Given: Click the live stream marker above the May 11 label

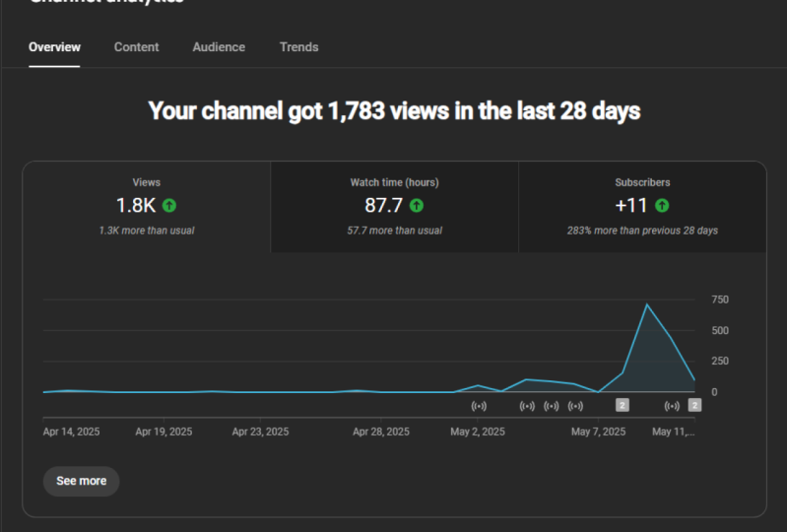Looking at the screenshot, I should click(672, 406).
